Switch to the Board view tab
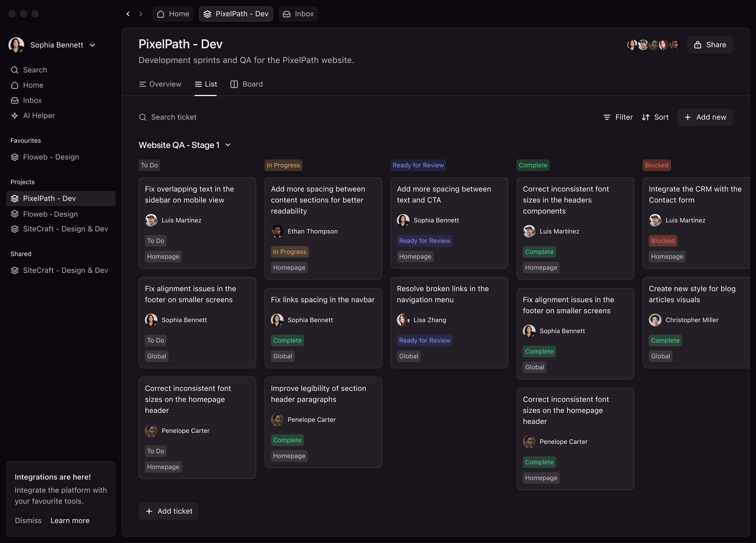Viewport: 756px width, 543px height. pyautogui.click(x=246, y=84)
